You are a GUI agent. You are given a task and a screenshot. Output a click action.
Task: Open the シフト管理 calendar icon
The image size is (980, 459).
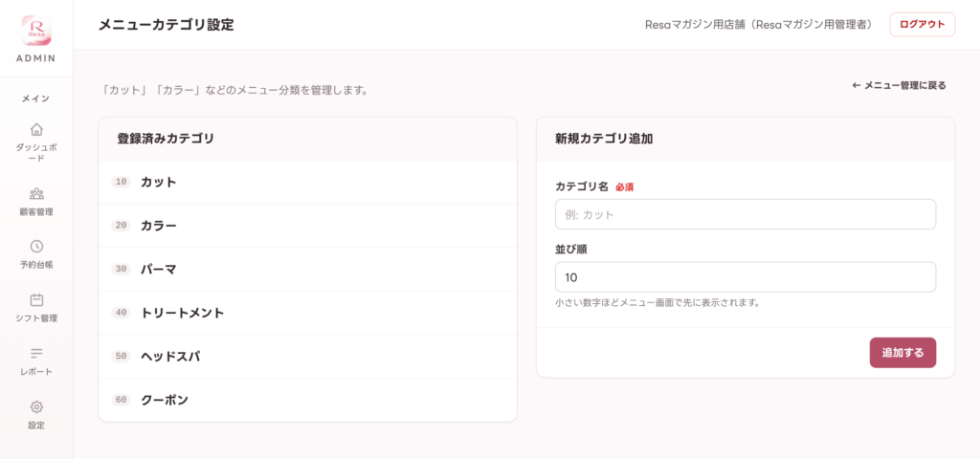pos(36,299)
